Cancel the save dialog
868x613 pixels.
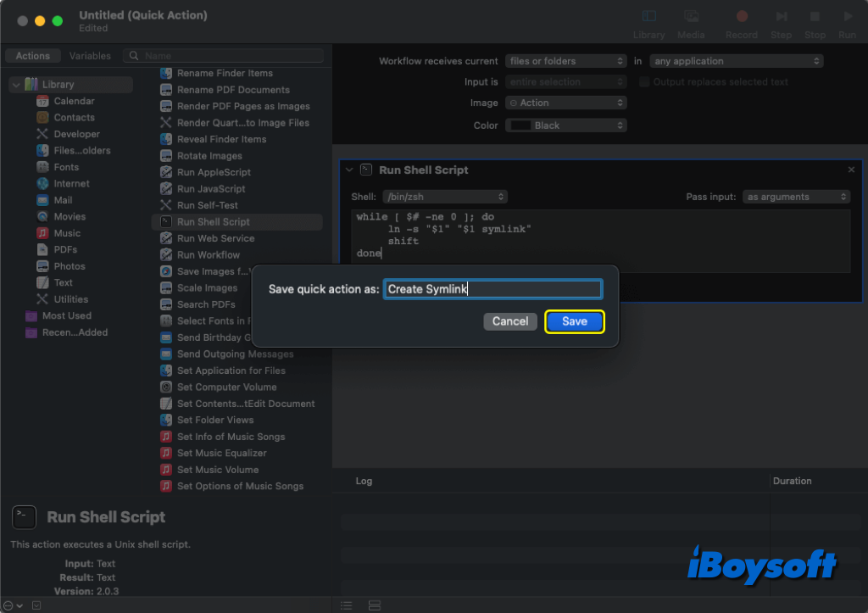point(510,321)
